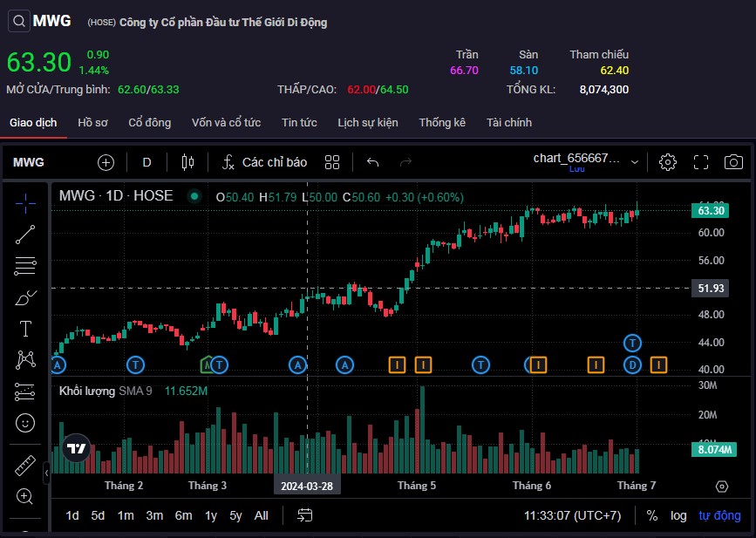
Task: Enter fullscreen chart mode
Action: pos(701,162)
